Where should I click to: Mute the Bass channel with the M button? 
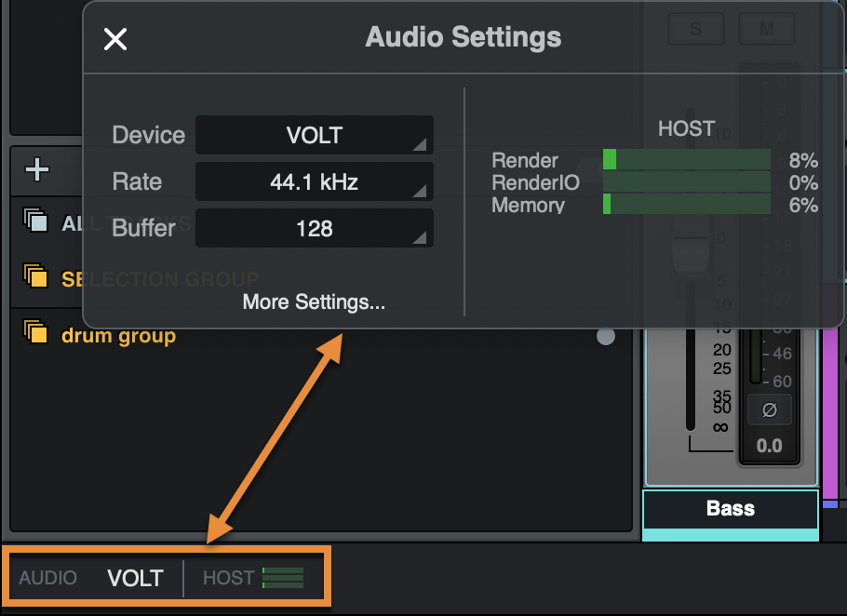point(766,28)
